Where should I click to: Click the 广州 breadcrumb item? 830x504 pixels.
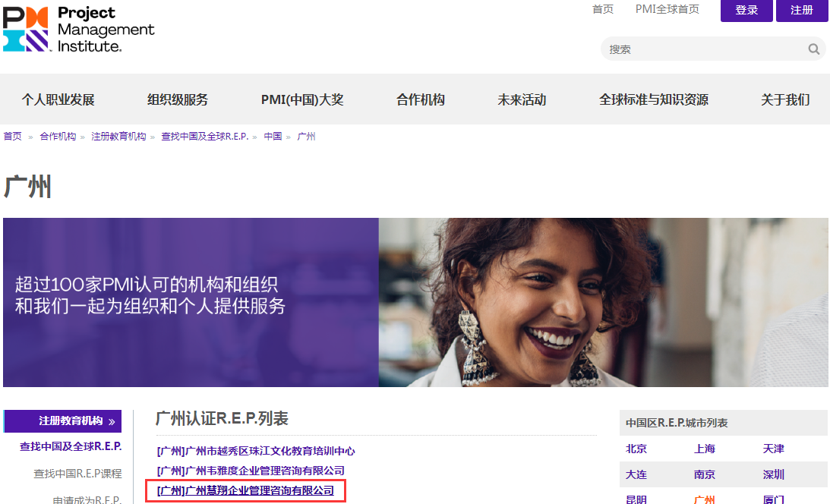point(306,137)
